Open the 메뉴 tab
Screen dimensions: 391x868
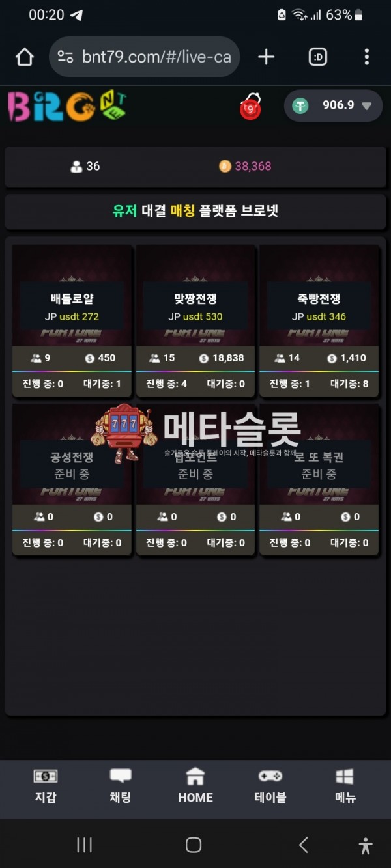[x=345, y=786]
